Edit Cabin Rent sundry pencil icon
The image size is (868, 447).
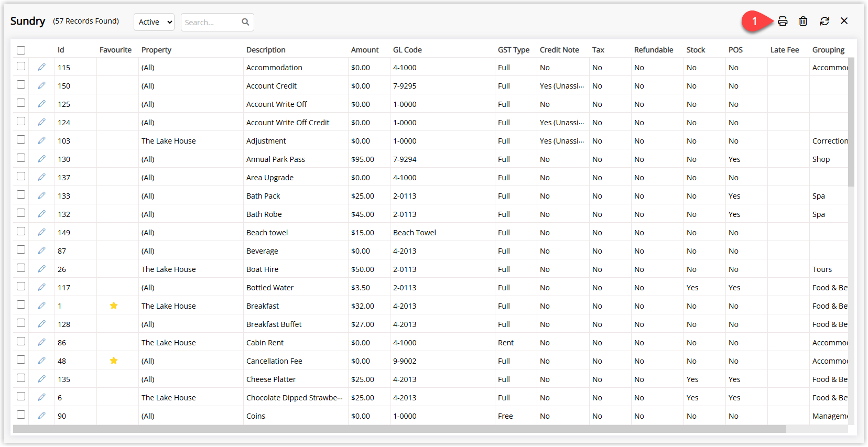tap(41, 342)
